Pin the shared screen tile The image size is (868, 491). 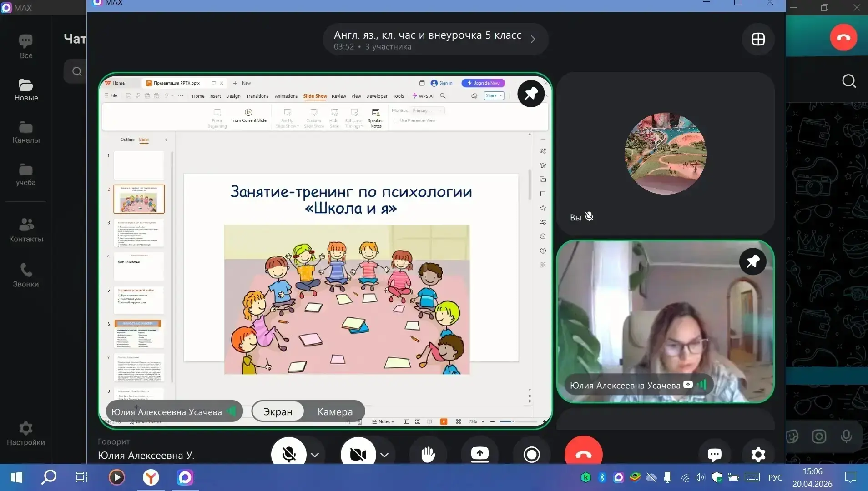(x=531, y=94)
